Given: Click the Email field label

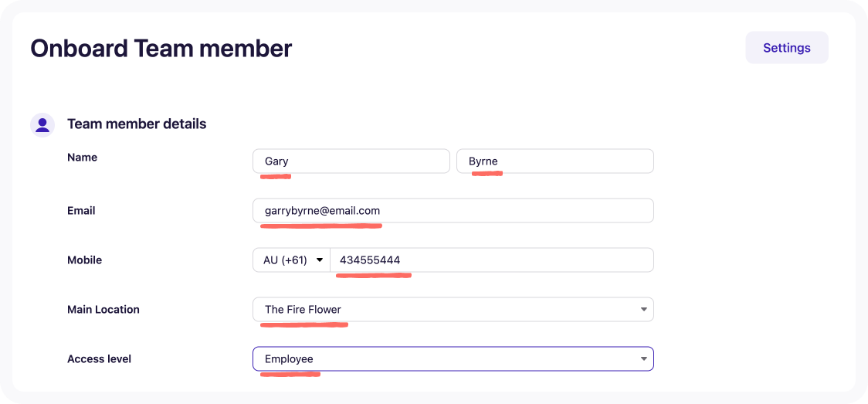Looking at the screenshot, I should [81, 211].
